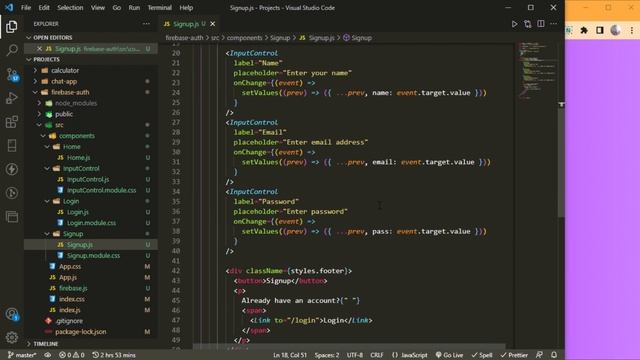Open changes compare icon in editor toolbar
The width and height of the screenshot is (640, 360).
click(527, 24)
